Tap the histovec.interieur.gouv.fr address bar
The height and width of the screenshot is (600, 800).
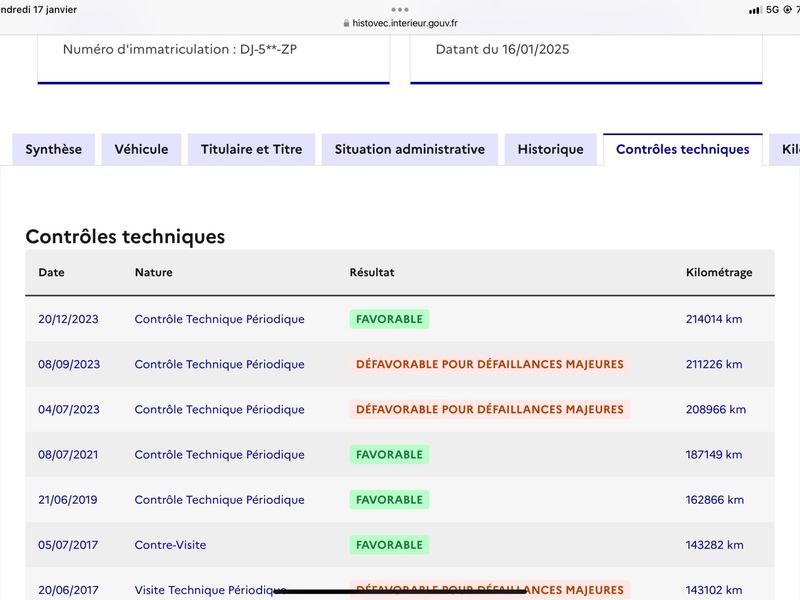point(401,23)
